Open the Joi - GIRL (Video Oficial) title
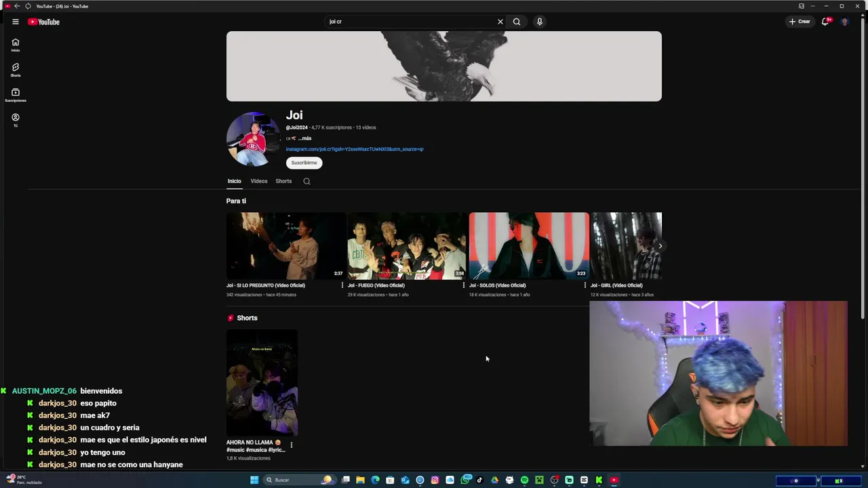The width and height of the screenshot is (868, 488). click(616, 285)
